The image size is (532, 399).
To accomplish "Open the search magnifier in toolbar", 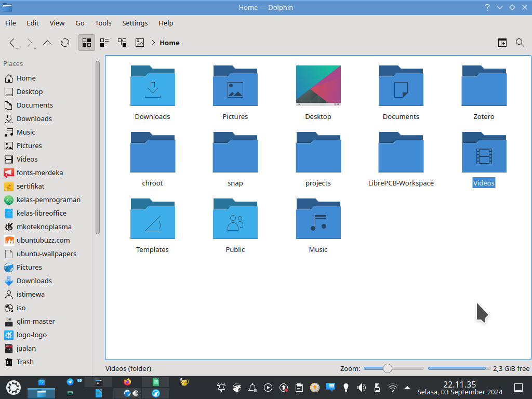I will click(x=520, y=43).
